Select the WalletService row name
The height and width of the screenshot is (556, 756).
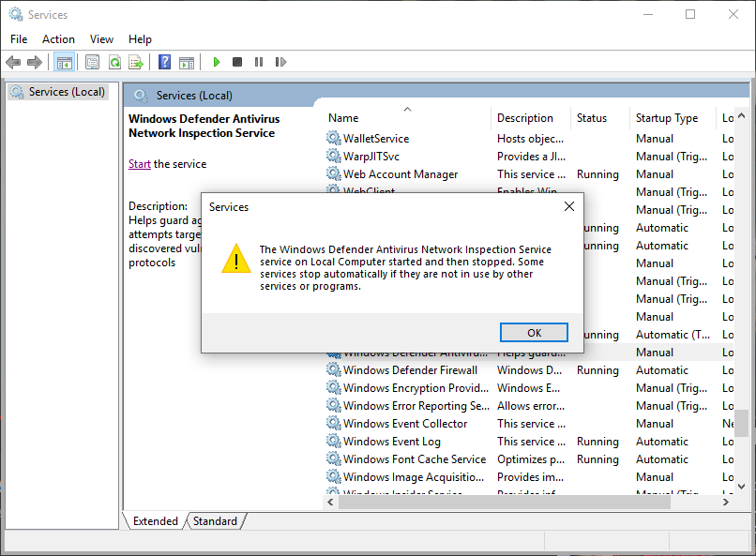[376, 139]
